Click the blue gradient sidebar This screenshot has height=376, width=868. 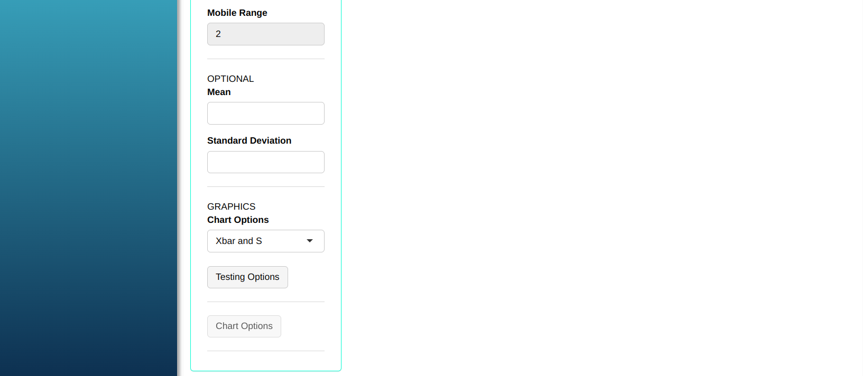pos(88,188)
